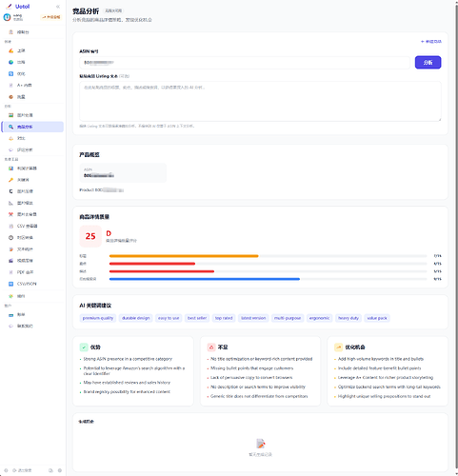Select the highlighted 竞品分析 sidebar item
The height and width of the screenshot is (476, 458).
(x=32, y=127)
